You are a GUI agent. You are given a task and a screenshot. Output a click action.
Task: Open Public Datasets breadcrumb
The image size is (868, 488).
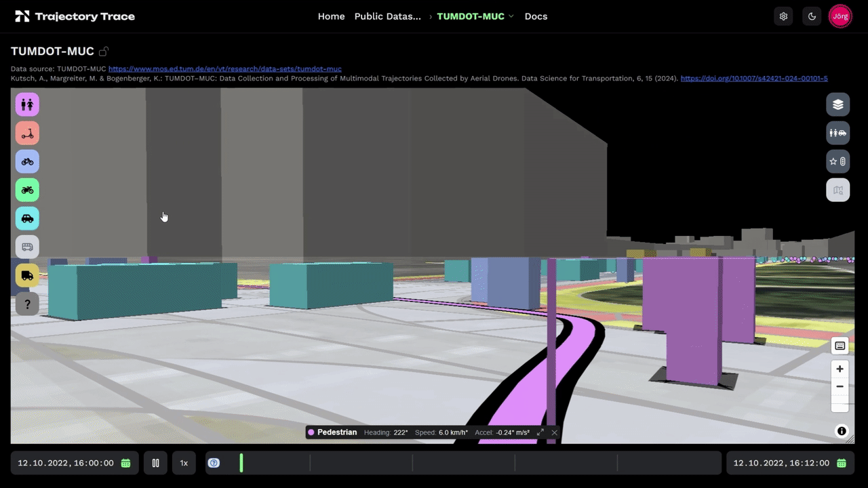point(388,16)
